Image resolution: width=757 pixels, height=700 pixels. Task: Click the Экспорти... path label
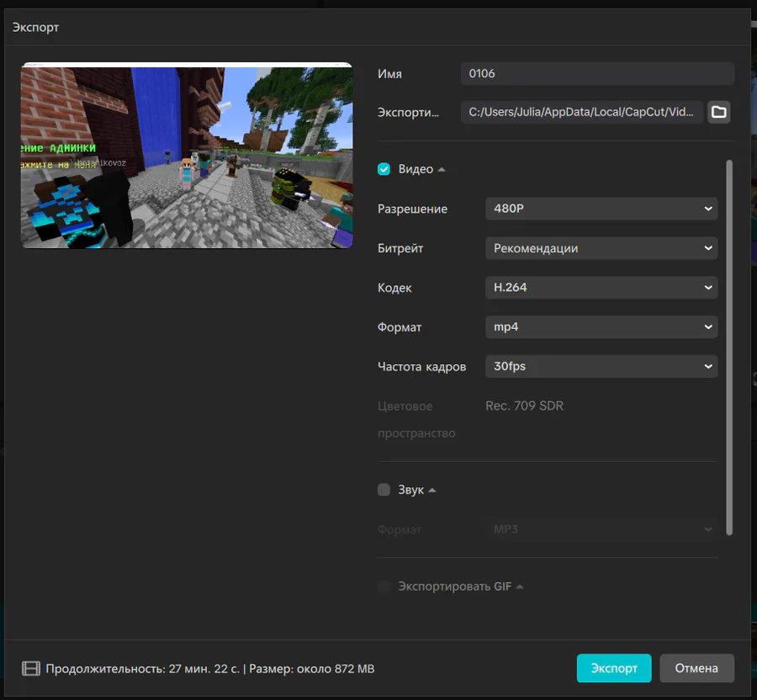coord(409,113)
